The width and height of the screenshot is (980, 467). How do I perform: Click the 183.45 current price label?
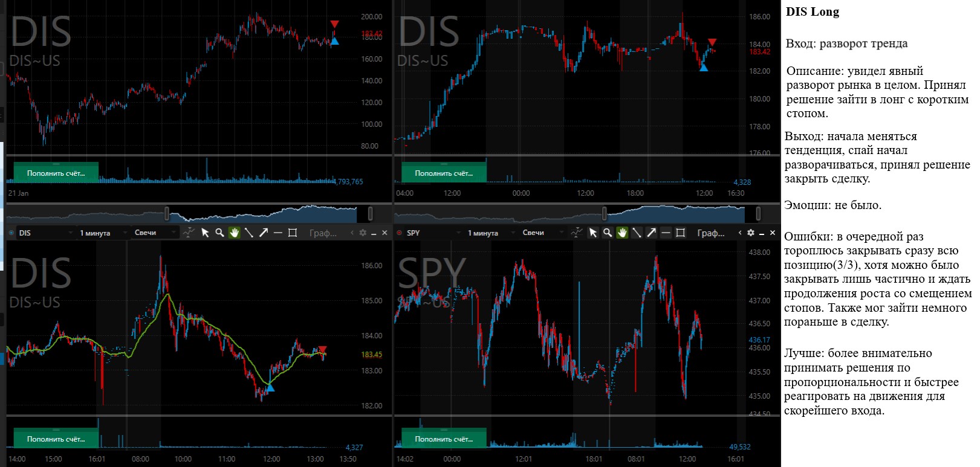click(x=372, y=355)
